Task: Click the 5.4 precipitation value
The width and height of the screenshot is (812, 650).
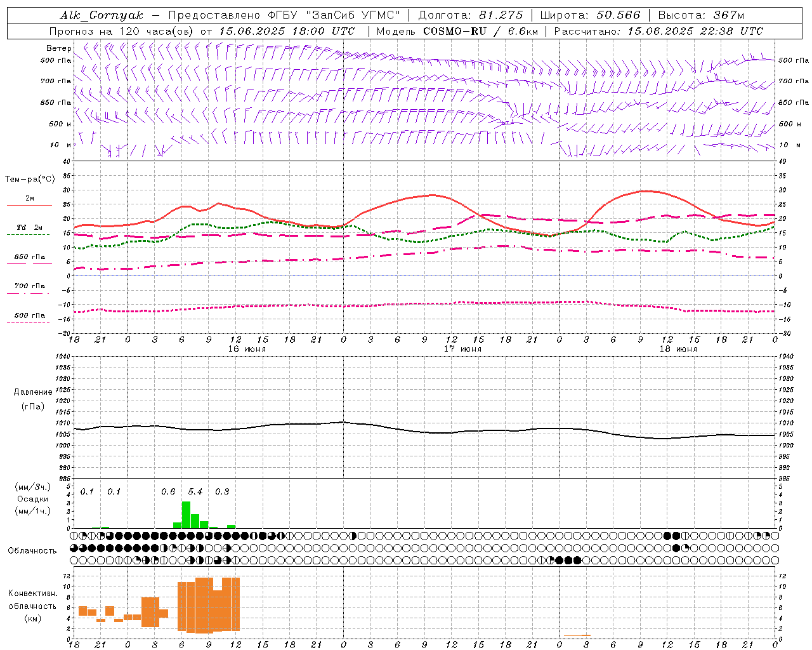Action: click(195, 492)
